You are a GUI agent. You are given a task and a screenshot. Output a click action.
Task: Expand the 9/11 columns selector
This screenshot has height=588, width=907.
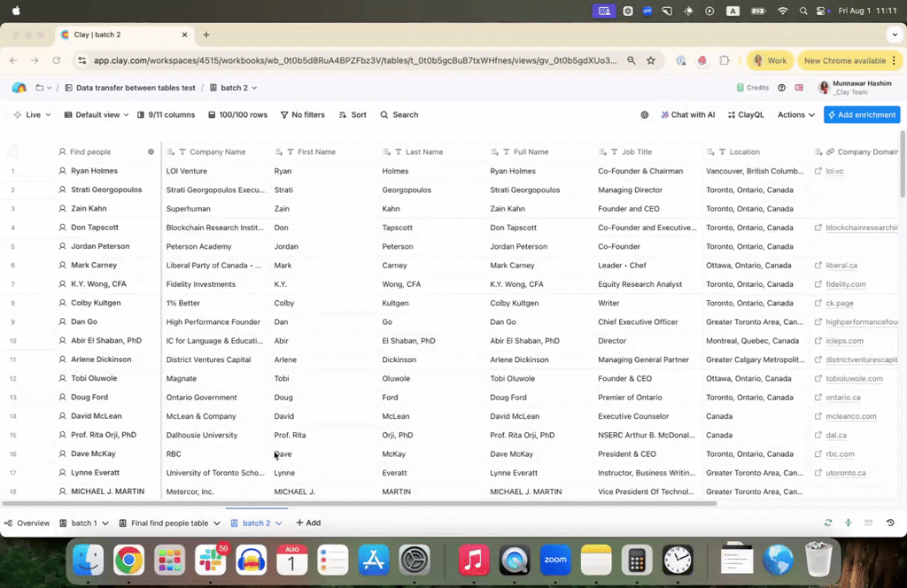165,115
